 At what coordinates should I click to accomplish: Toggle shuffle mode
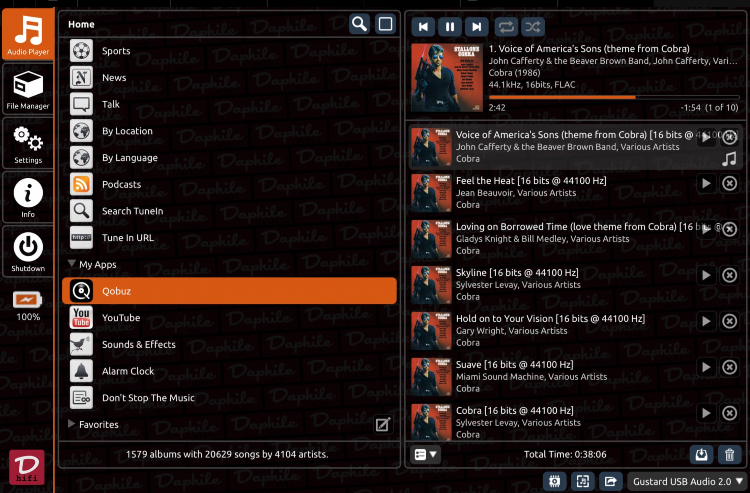[x=533, y=27]
